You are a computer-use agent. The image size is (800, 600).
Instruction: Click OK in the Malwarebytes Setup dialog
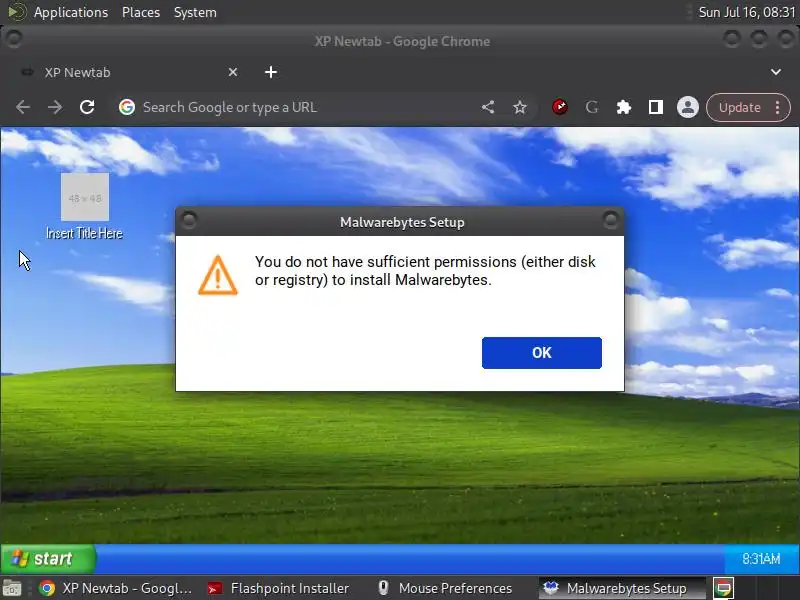[x=541, y=353]
